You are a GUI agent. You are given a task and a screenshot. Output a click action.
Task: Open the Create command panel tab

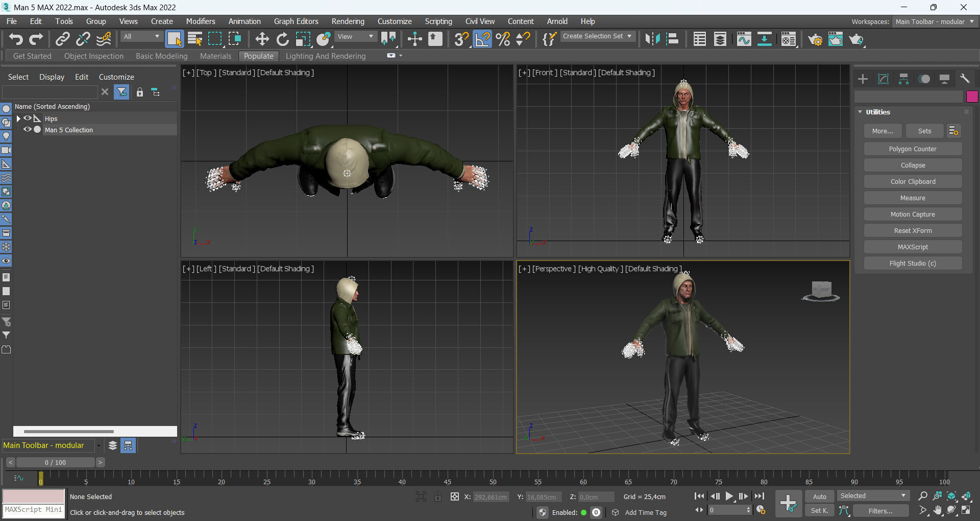[863, 79]
